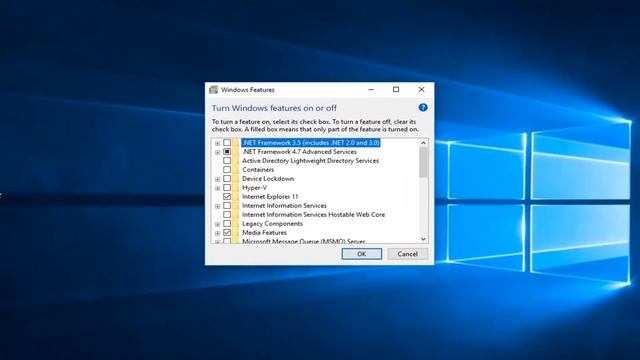Select Active Directory Lightweight Directory Services label

pyautogui.click(x=310, y=161)
